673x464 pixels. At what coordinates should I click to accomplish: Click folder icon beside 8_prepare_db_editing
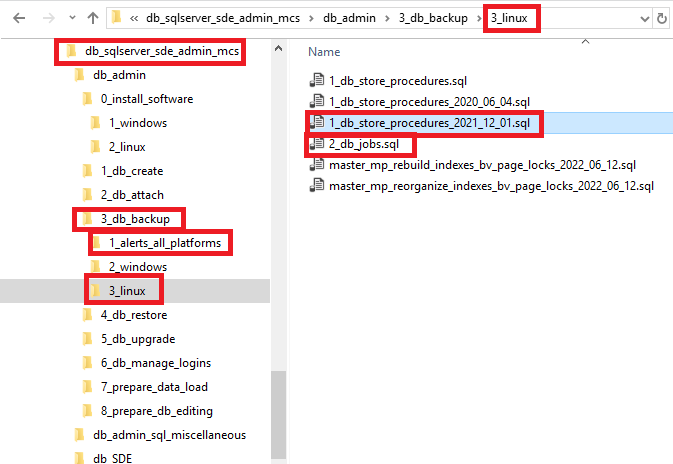[x=87, y=411]
